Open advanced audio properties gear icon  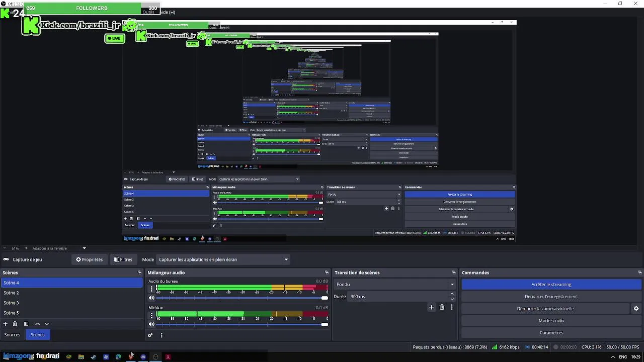[x=150, y=335]
